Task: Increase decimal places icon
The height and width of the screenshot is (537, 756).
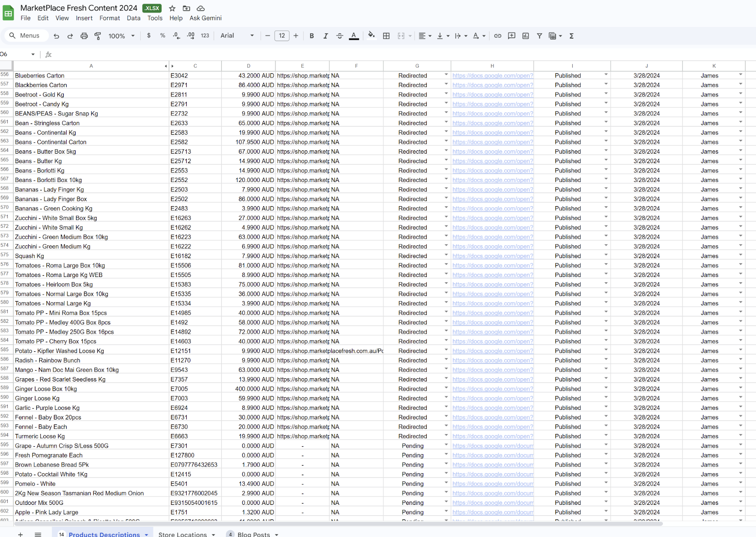Action: 191,35
